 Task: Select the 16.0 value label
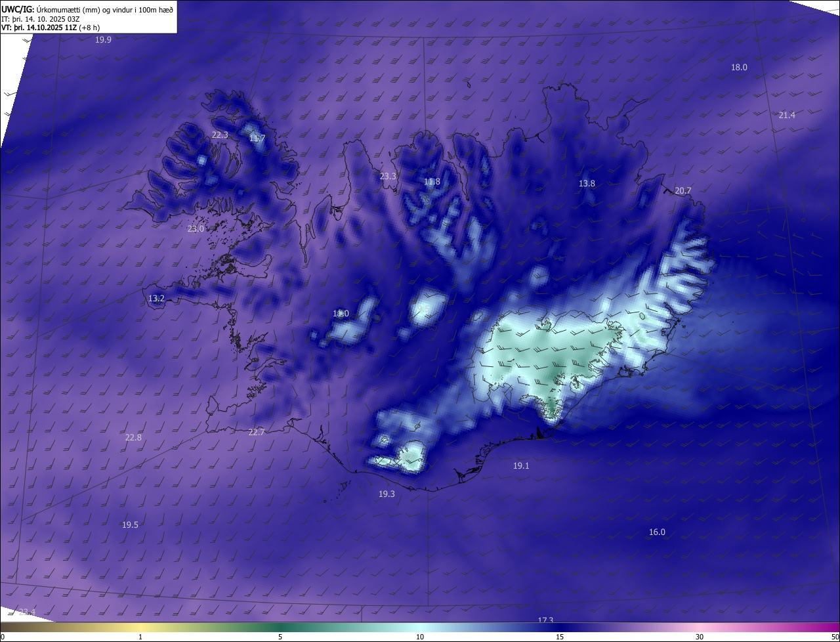pos(657,532)
